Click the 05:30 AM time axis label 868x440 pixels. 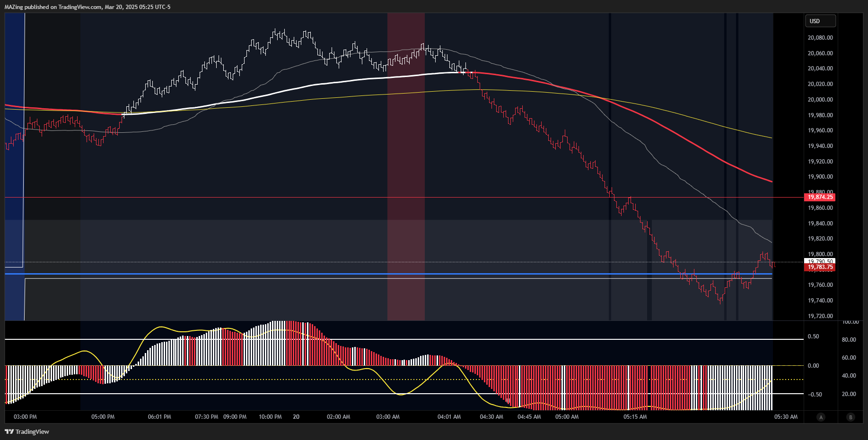pyautogui.click(x=786, y=417)
